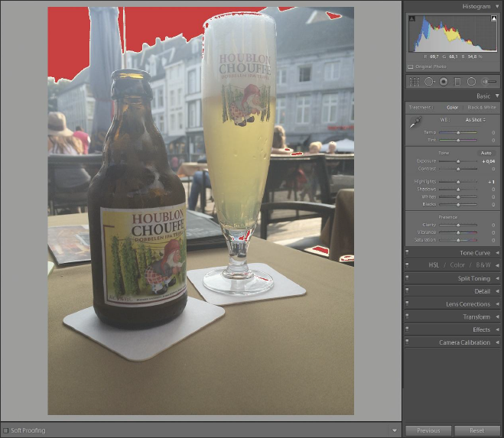
Task: Expand the Effects panel
Action: pos(481,329)
